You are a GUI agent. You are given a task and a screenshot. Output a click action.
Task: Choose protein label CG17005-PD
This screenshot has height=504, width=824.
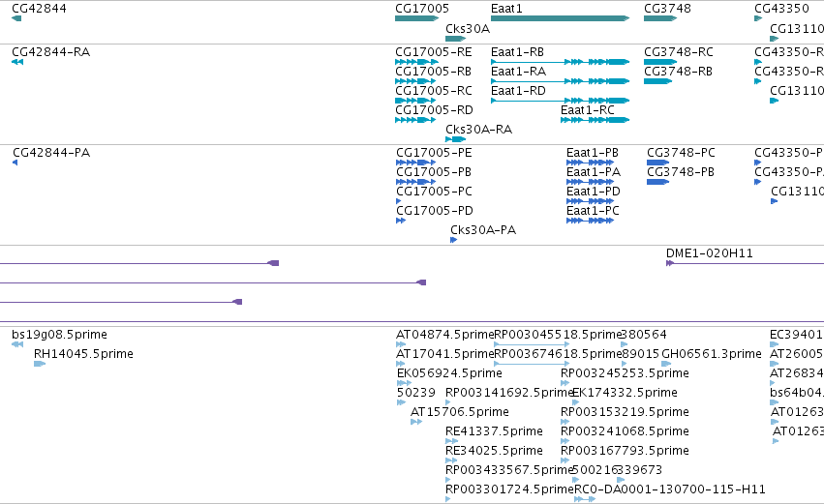(435, 211)
